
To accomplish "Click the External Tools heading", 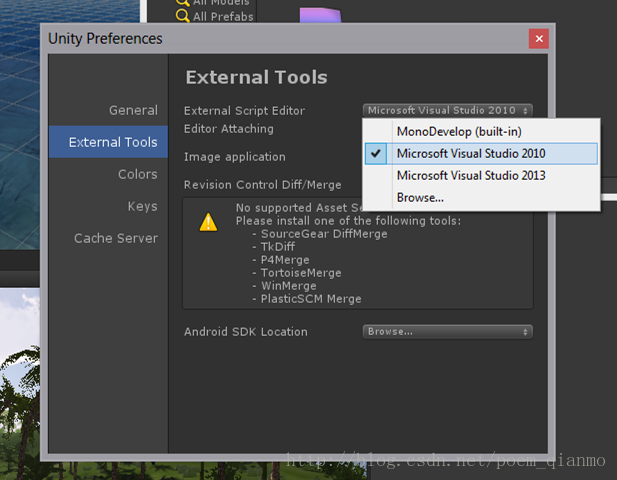I will click(x=257, y=77).
